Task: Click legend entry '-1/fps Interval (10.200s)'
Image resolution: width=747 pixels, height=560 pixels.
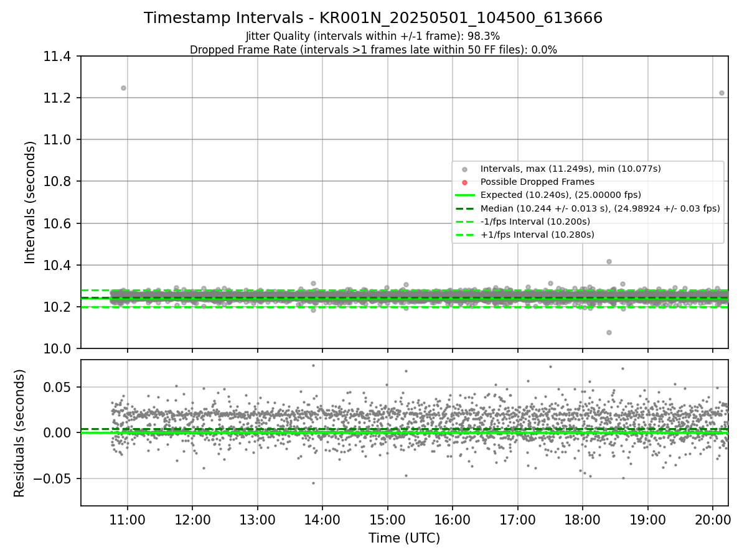Action: 535,222
